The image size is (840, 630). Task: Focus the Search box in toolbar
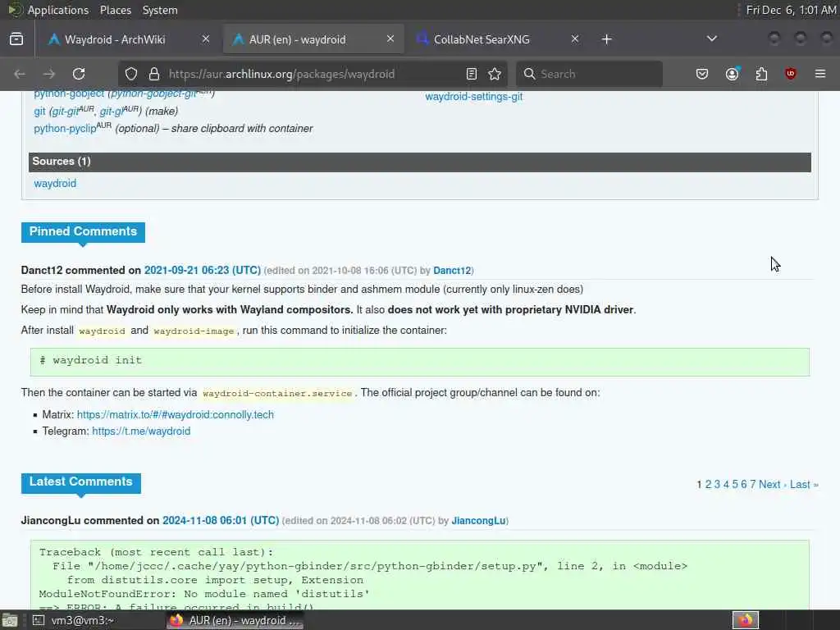tap(589, 74)
